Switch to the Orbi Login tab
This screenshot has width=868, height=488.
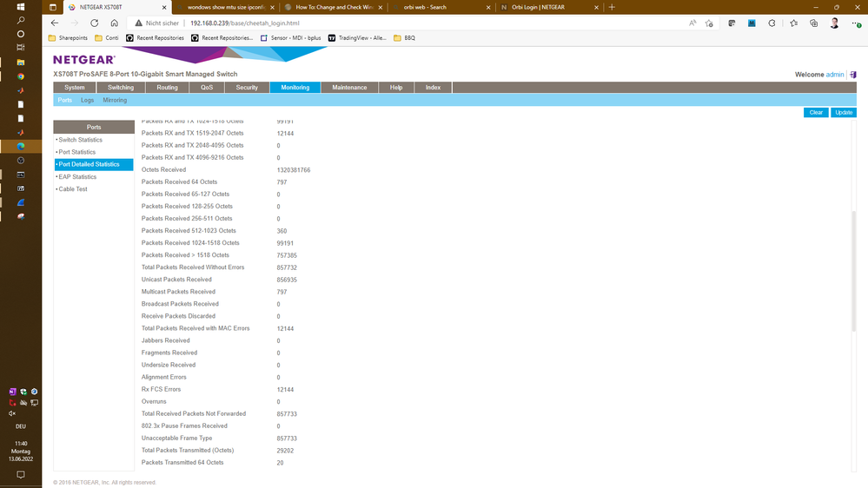[x=546, y=7]
